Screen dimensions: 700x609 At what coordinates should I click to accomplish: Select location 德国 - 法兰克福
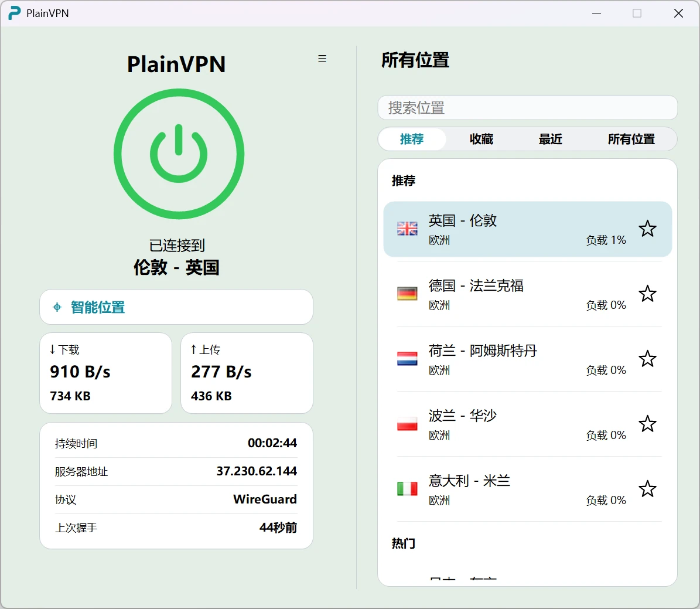[527, 294]
